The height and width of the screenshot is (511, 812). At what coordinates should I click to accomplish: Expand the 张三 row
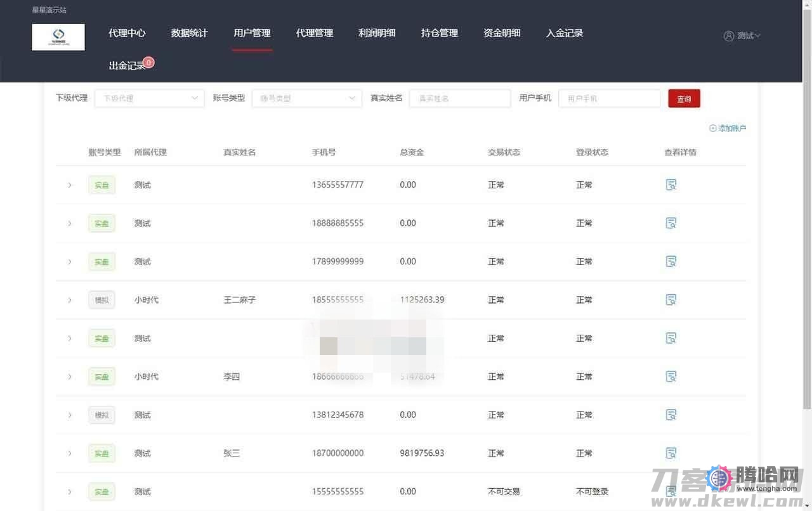pyautogui.click(x=70, y=453)
